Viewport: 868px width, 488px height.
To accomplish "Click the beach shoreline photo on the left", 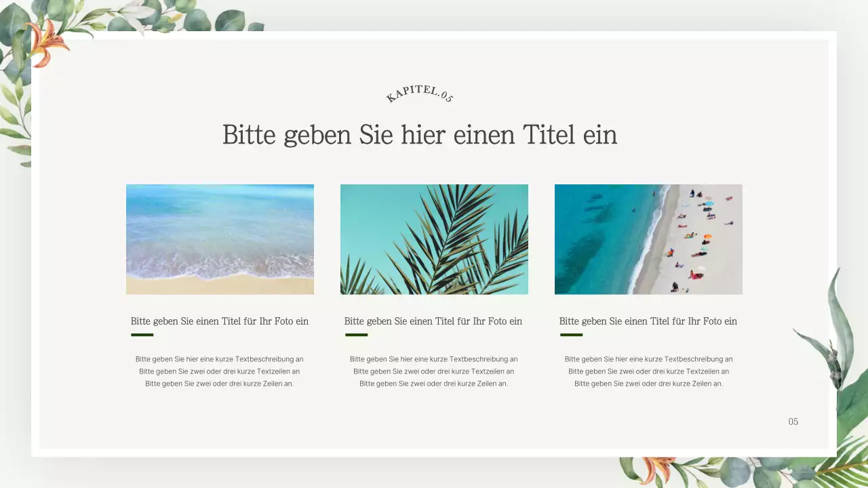I will click(220, 239).
